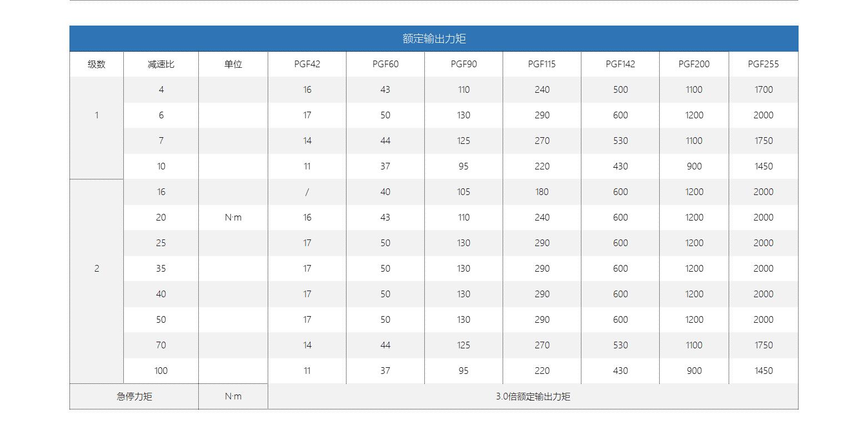868x435 pixels.
Task: Click reduction ratio 35 cell
Action: [x=161, y=268]
